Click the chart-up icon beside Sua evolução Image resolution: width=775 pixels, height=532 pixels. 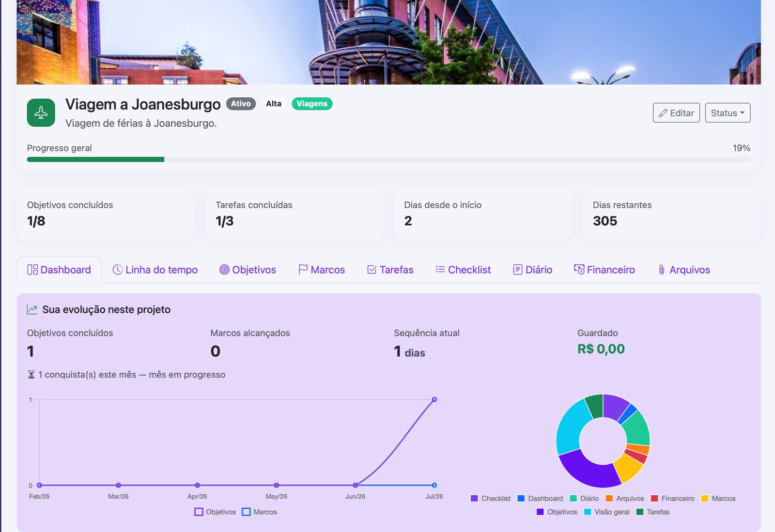tap(32, 309)
